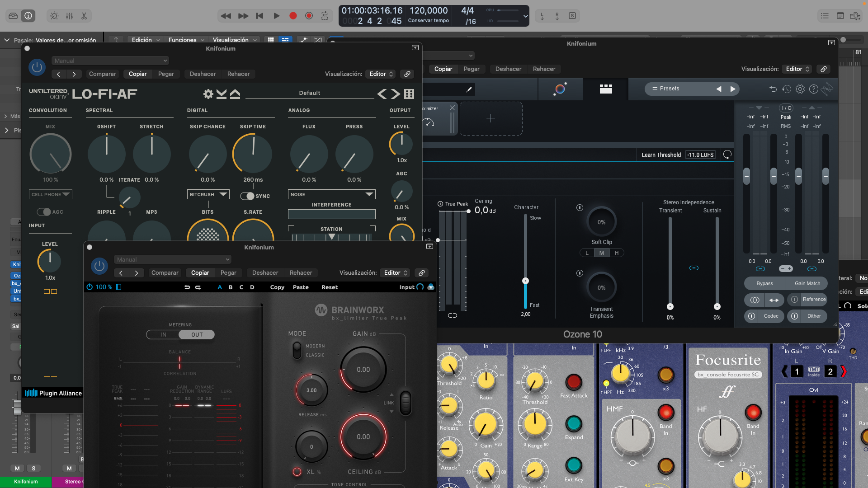Open the LO-FI-AF settings gear
This screenshot has width=868, height=488.
pos(208,94)
